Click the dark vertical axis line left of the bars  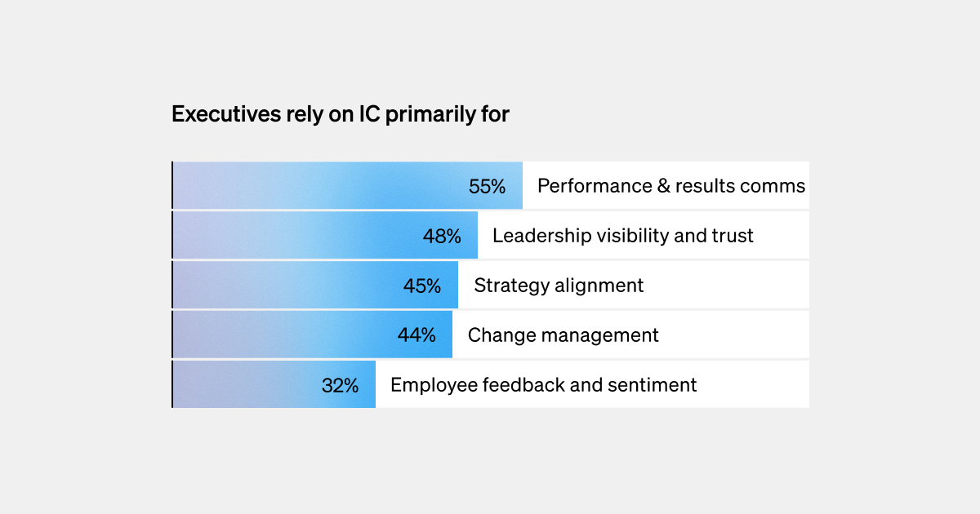click(172, 285)
